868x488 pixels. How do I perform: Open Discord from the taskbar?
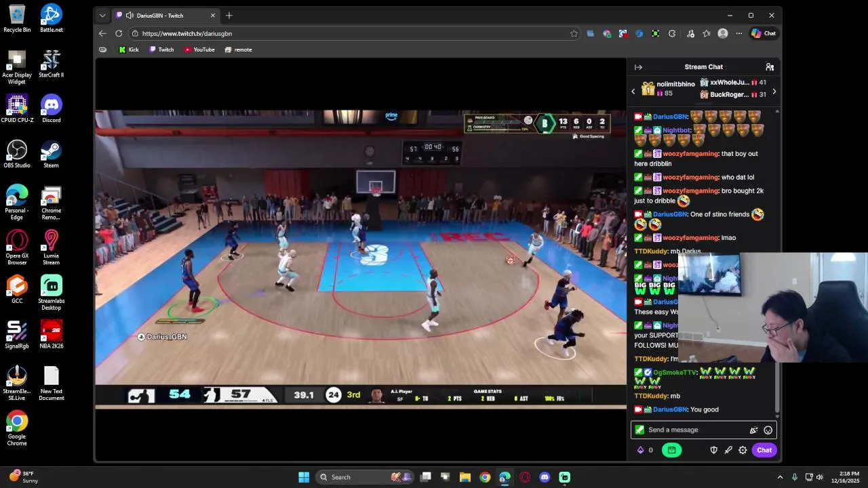(x=545, y=477)
